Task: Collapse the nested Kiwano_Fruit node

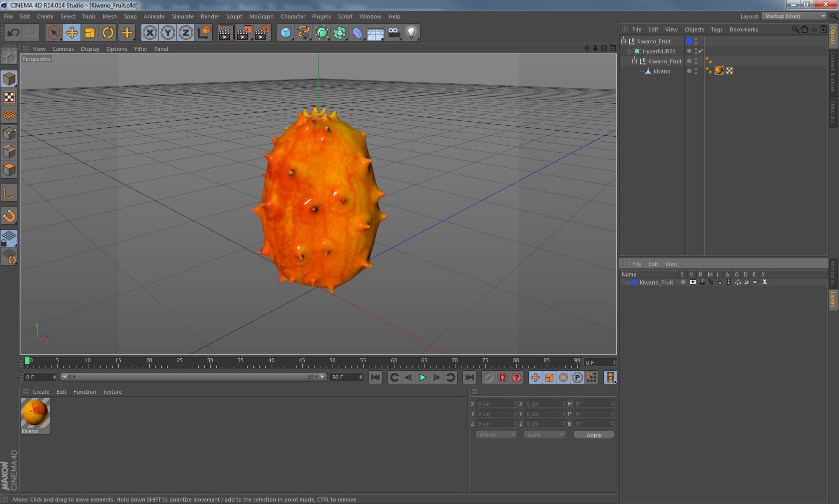Action: [635, 61]
